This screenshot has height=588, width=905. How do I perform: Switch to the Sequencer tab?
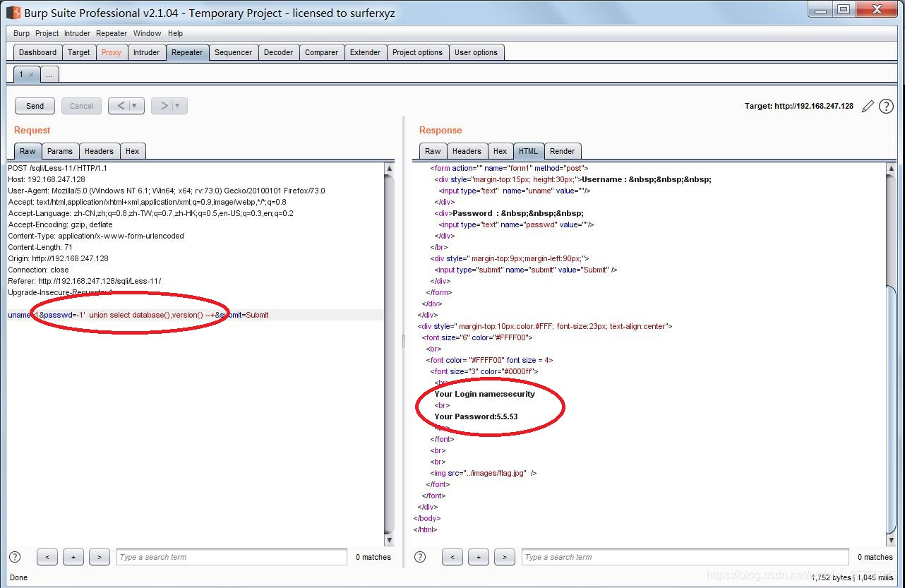click(233, 52)
